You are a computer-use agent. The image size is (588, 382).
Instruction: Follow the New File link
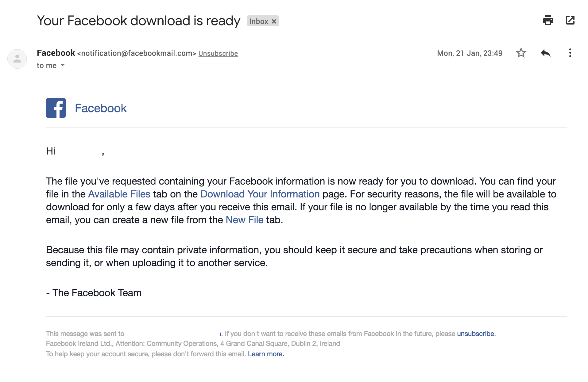(245, 220)
